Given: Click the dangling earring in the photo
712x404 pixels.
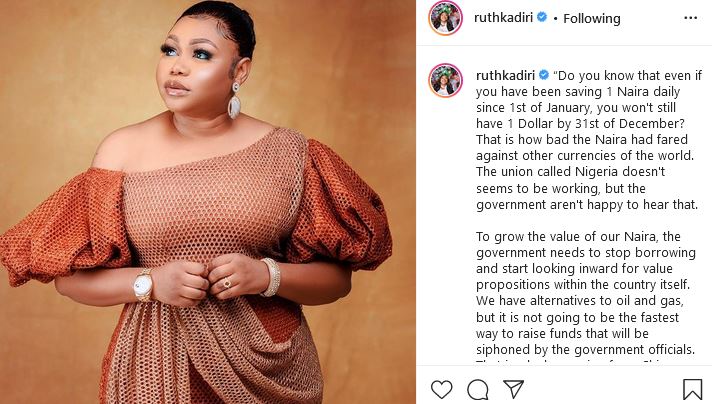Looking at the screenshot, I should coord(234,101).
